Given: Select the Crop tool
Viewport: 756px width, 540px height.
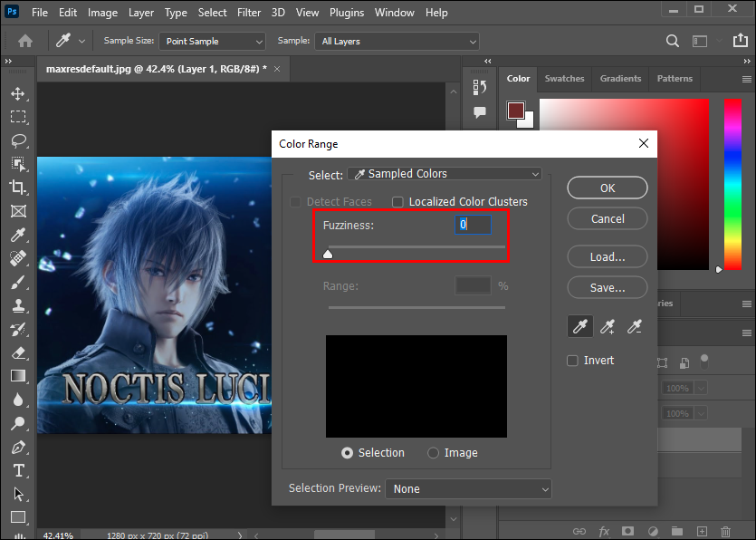Looking at the screenshot, I should [18, 188].
